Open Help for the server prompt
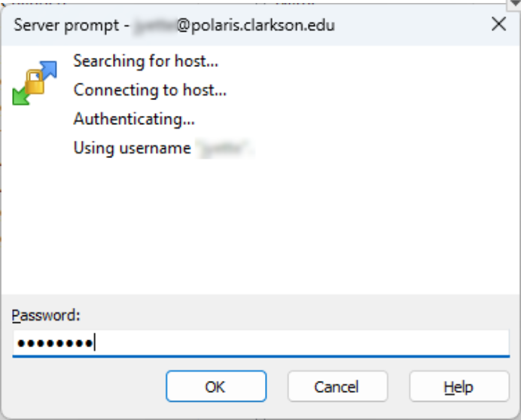 [x=459, y=387]
